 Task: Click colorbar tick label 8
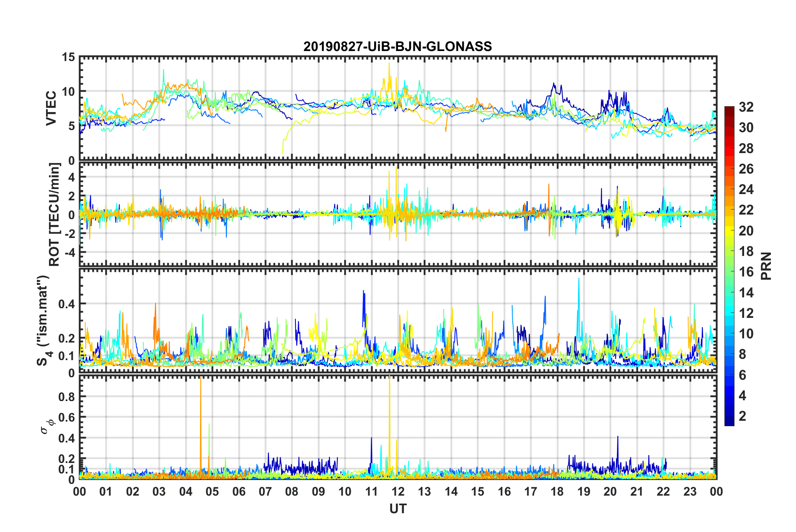pyautogui.click(x=742, y=354)
